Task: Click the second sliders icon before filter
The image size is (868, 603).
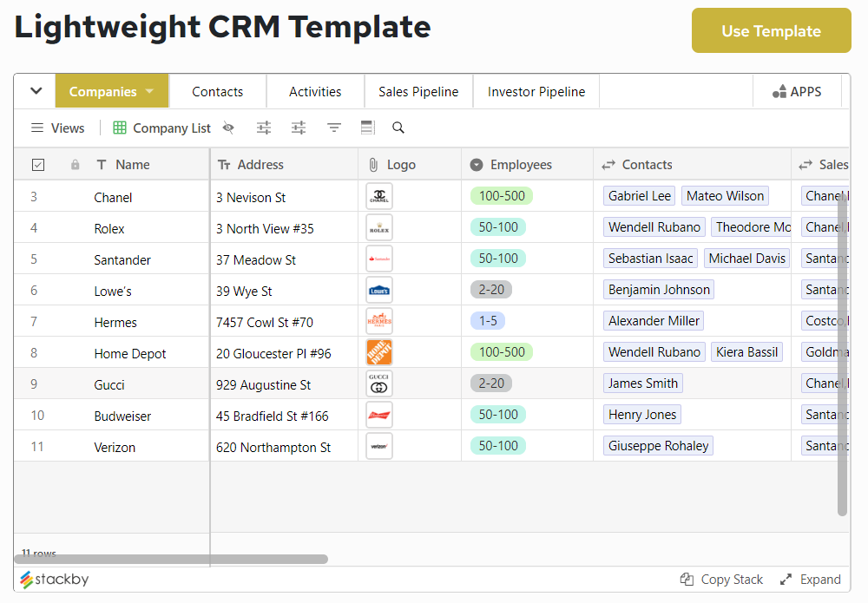Action: (299, 128)
